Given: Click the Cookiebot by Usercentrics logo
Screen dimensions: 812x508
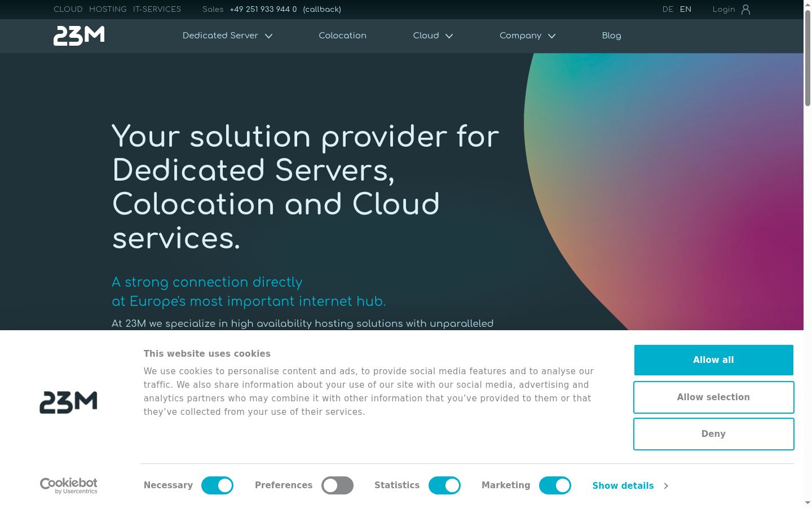Looking at the screenshot, I should pyautogui.click(x=69, y=485).
